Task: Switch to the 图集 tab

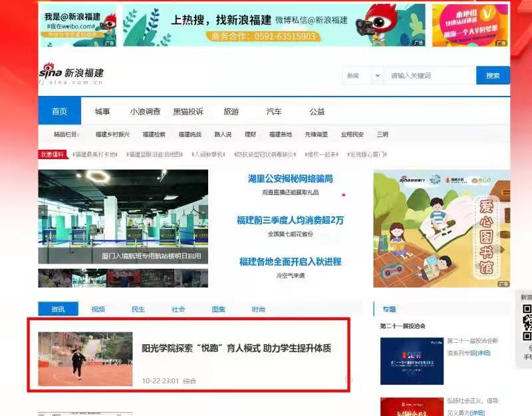Action: click(219, 309)
